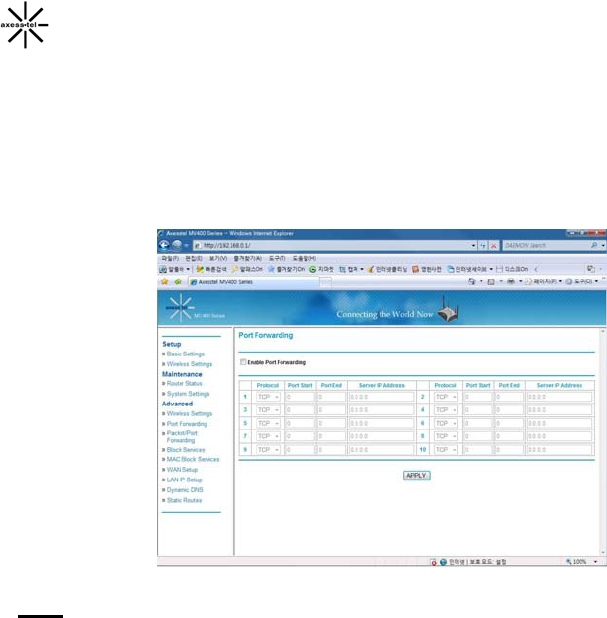The height and width of the screenshot is (618, 607).
Task: Click Port Start field of rule 1
Action: (300, 397)
